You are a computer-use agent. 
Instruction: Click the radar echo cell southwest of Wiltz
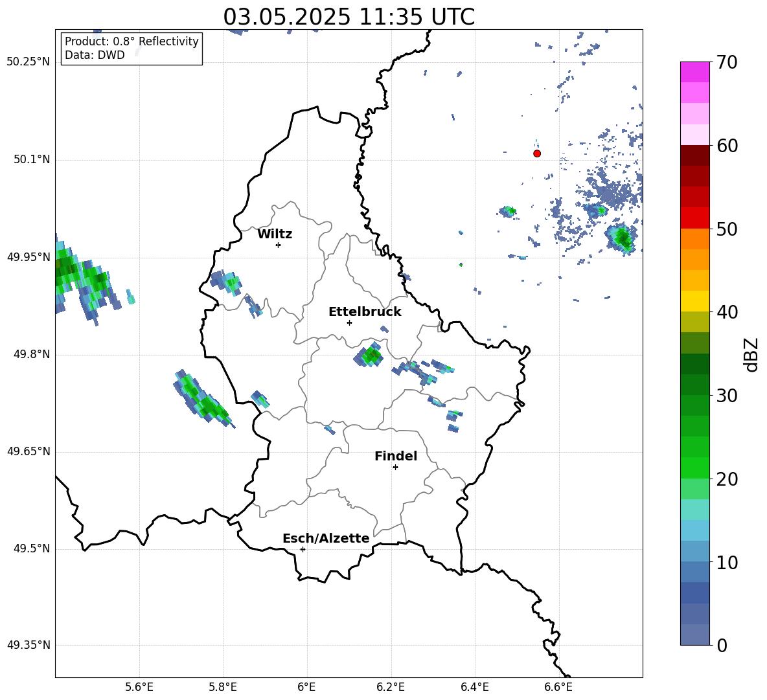tap(227, 282)
